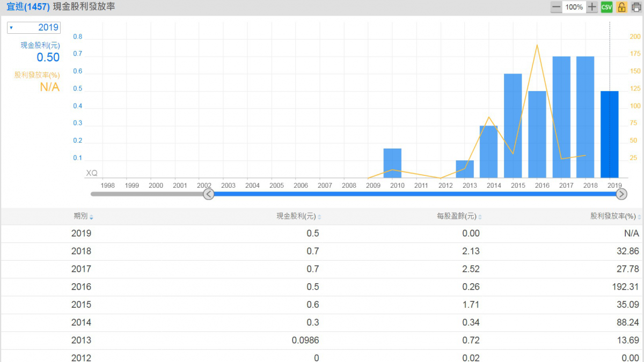Click the 2012 x-axis year label

click(445, 185)
